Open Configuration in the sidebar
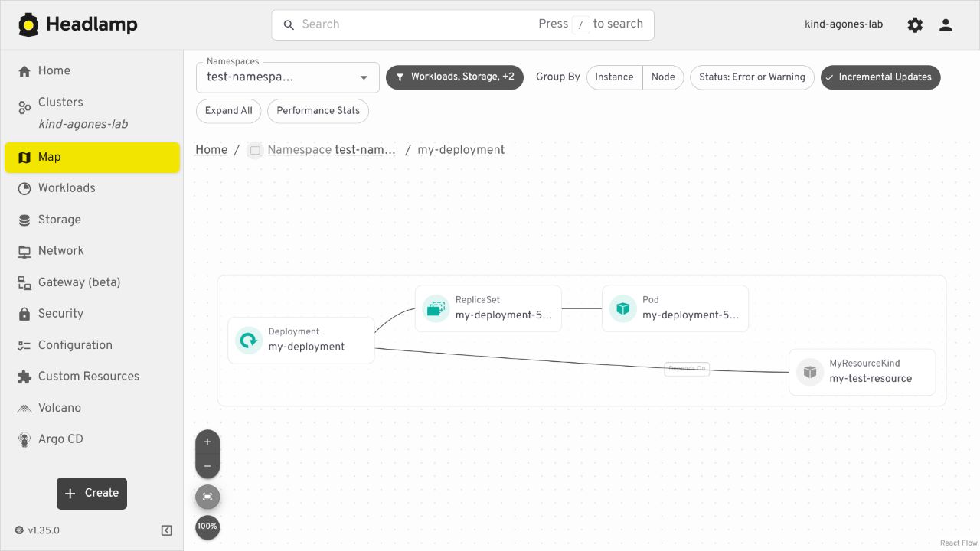Viewport: 980px width, 551px height. coord(92,345)
